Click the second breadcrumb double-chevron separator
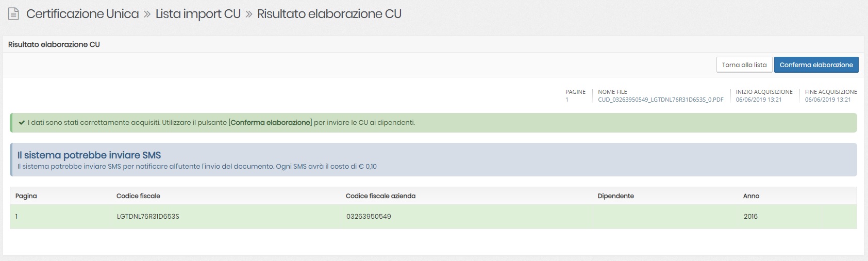 [x=249, y=14]
